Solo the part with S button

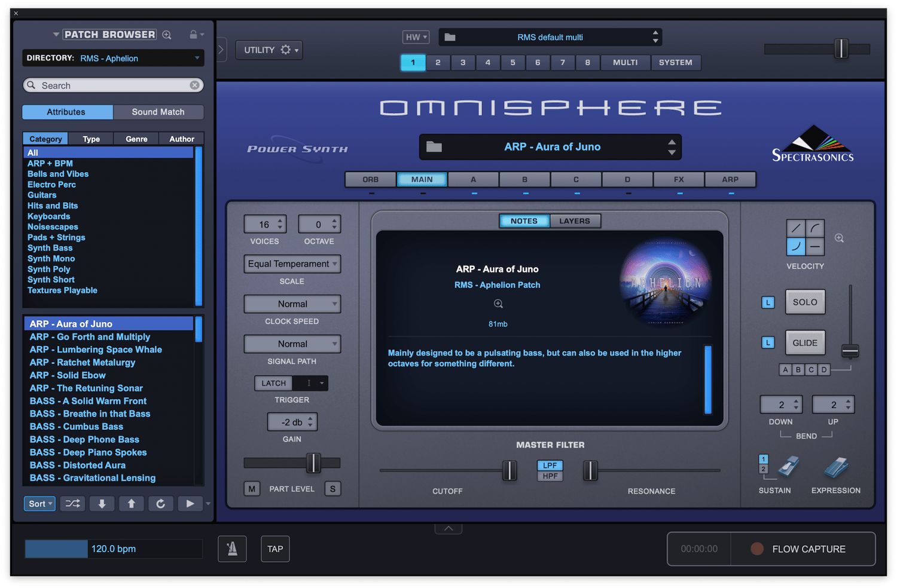pyautogui.click(x=332, y=489)
